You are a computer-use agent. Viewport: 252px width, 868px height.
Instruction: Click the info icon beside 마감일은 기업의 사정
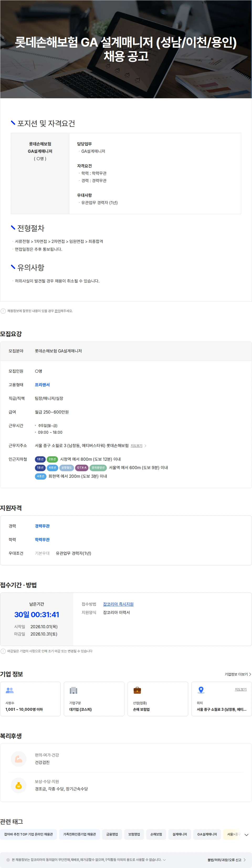[3, 651]
